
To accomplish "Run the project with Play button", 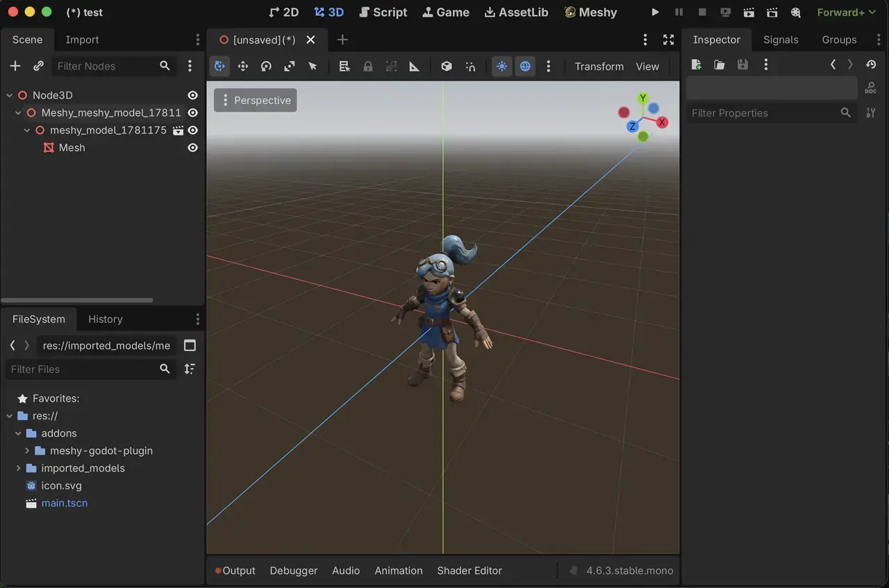I will [655, 12].
